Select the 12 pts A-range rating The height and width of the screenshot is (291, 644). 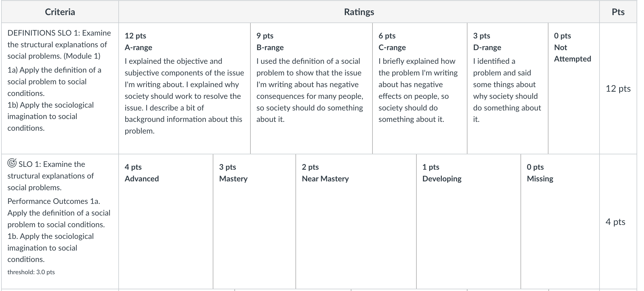click(x=185, y=89)
